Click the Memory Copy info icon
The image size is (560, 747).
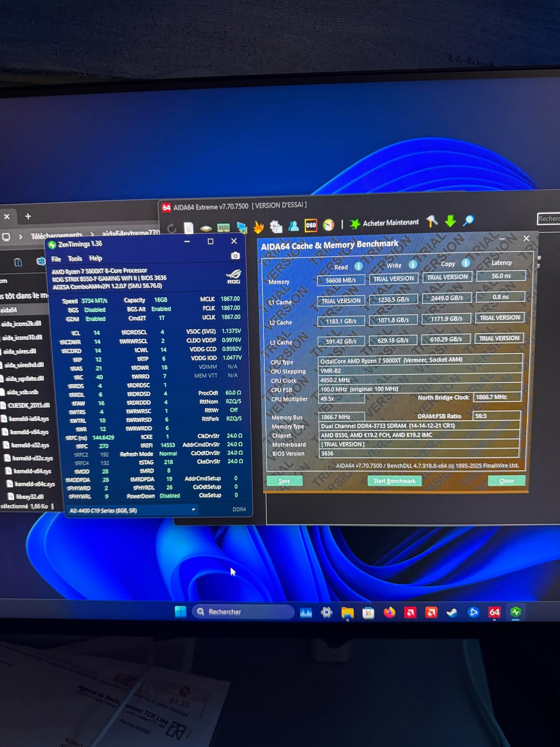click(x=466, y=263)
